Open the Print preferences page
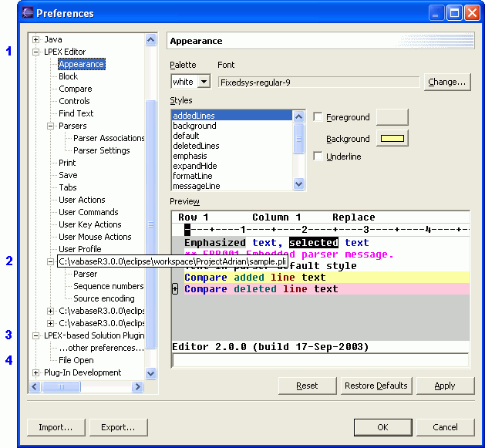The height and width of the screenshot is (448, 485). point(67,163)
